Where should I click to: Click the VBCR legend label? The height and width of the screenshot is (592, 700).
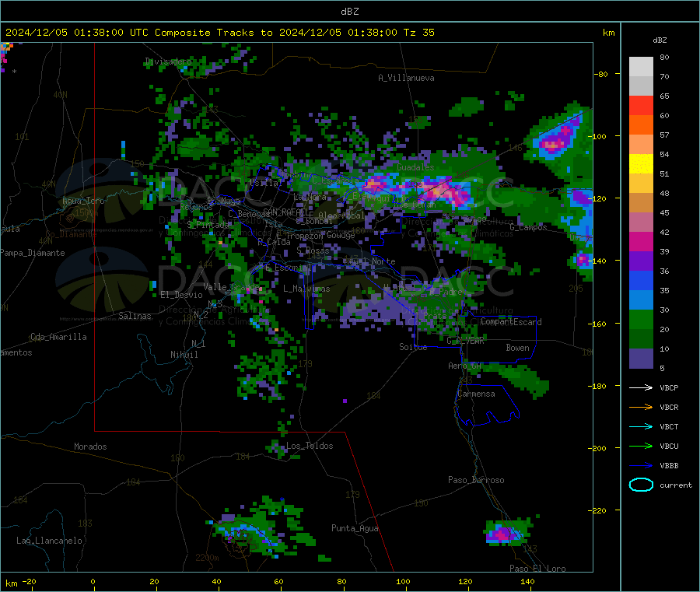coord(669,407)
